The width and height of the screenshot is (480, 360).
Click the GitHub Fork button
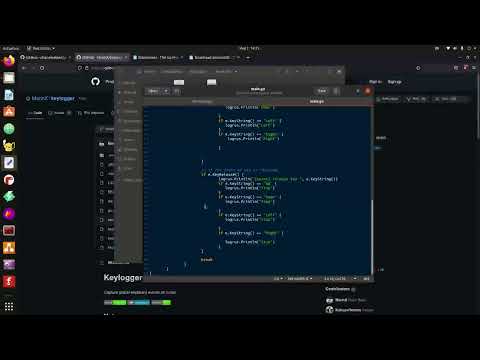[x=417, y=99]
